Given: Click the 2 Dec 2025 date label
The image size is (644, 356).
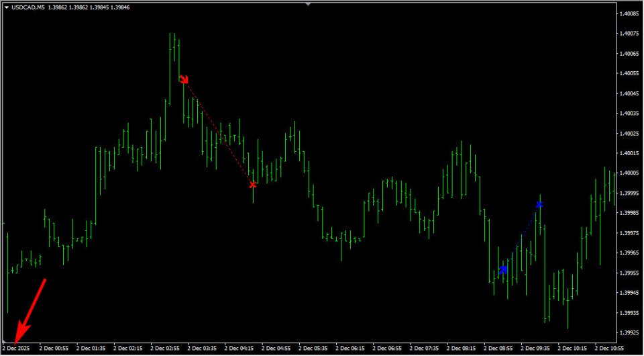Looking at the screenshot, I should [16, 349].
